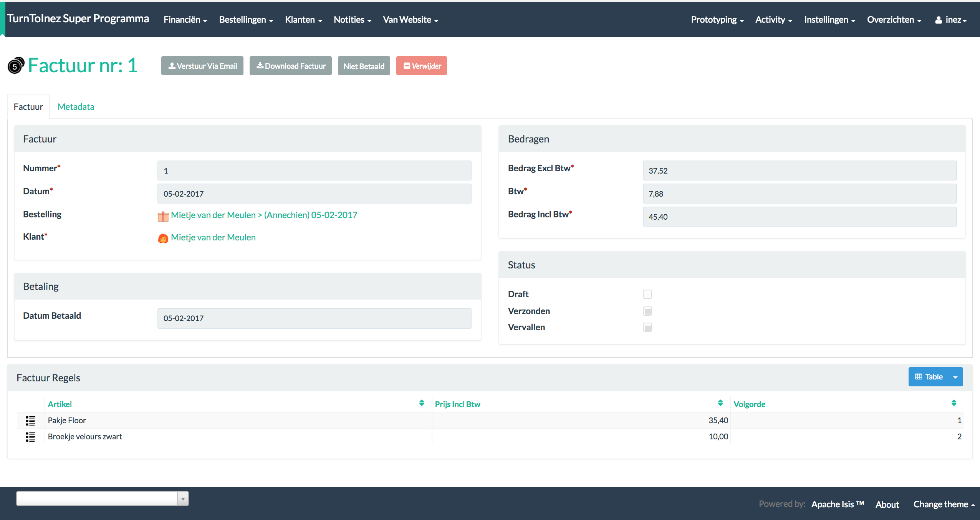Open the Pakje Floor row list icon
This screenshot has height=520, width=980.
click(30, 421)
